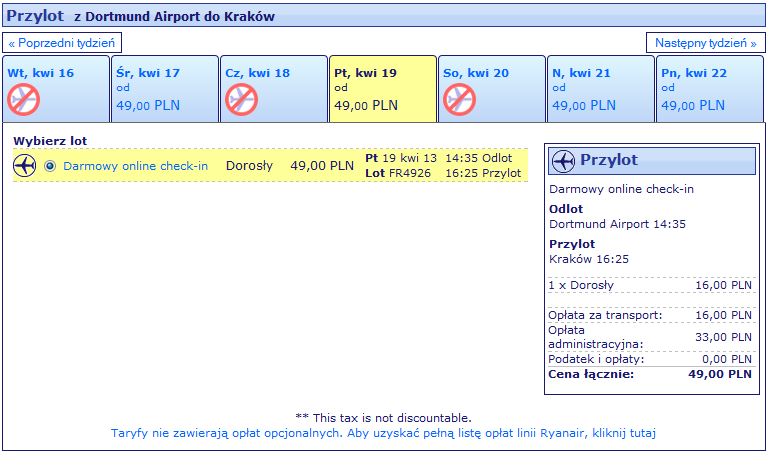The height and width of the screenshot is (465, 778).
Task: Go to Poprzedni tydzień (previous week)
Action: point(62,43)
